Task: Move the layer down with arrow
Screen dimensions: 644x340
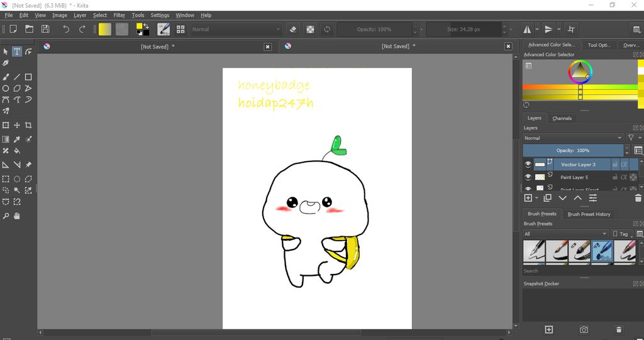Action: pos(562,198)
